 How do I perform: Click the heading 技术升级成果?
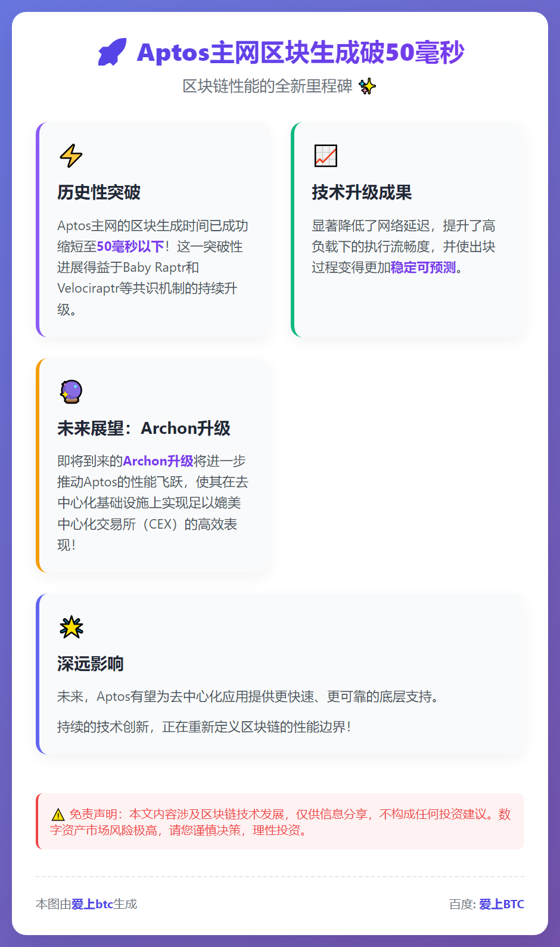362,192
